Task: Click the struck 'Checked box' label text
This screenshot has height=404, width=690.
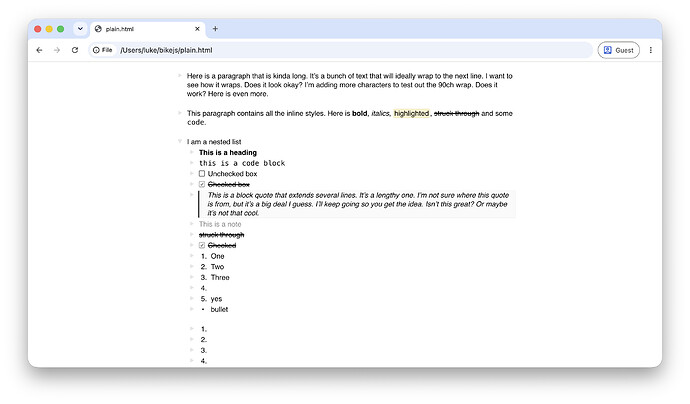Action: (x=229, y=184)
